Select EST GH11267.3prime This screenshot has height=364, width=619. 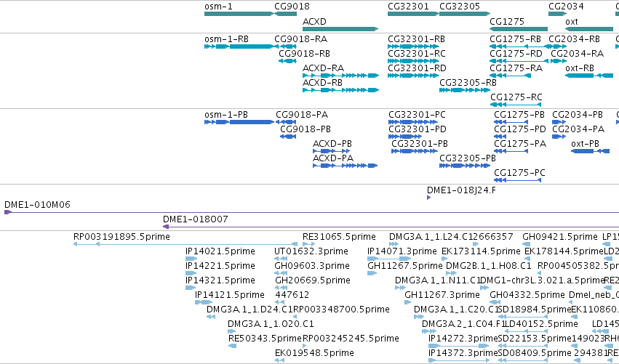click(408, 302)
